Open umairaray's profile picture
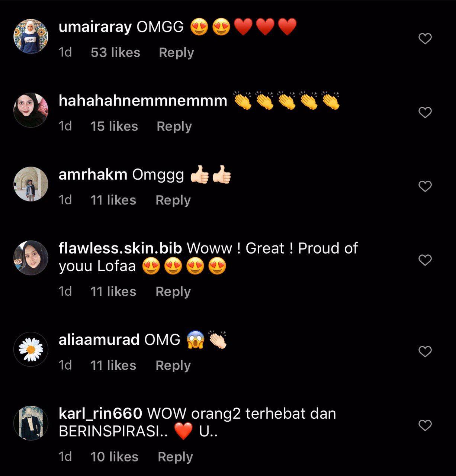The height and width of the screenshot is (476, 456). pos(31,36)
